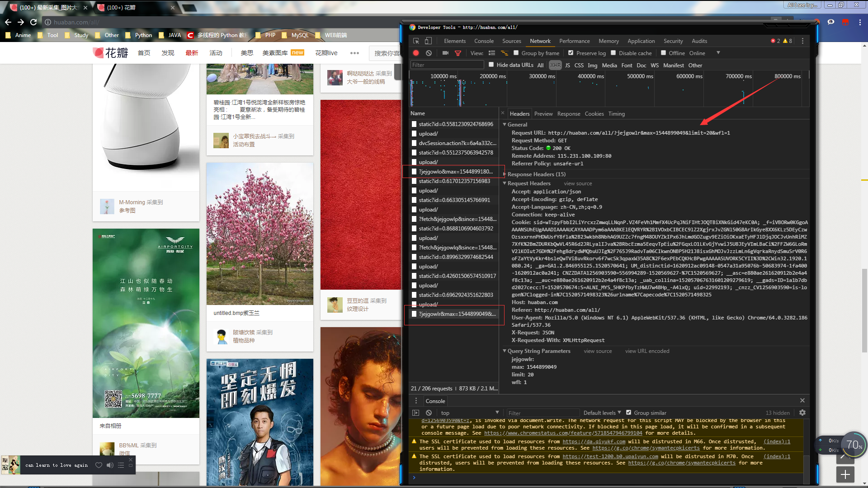
Task: Select the JS filter type button
Action: point(567,66)
